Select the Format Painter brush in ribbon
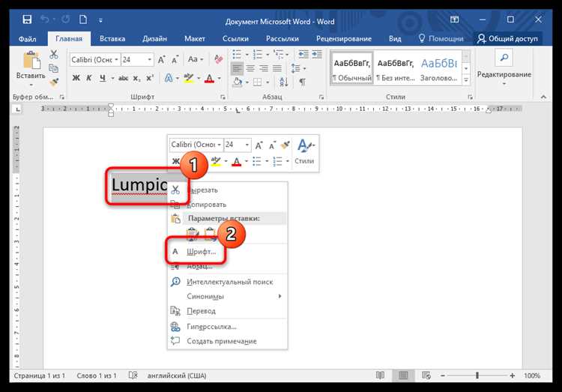 click(54, 82)
